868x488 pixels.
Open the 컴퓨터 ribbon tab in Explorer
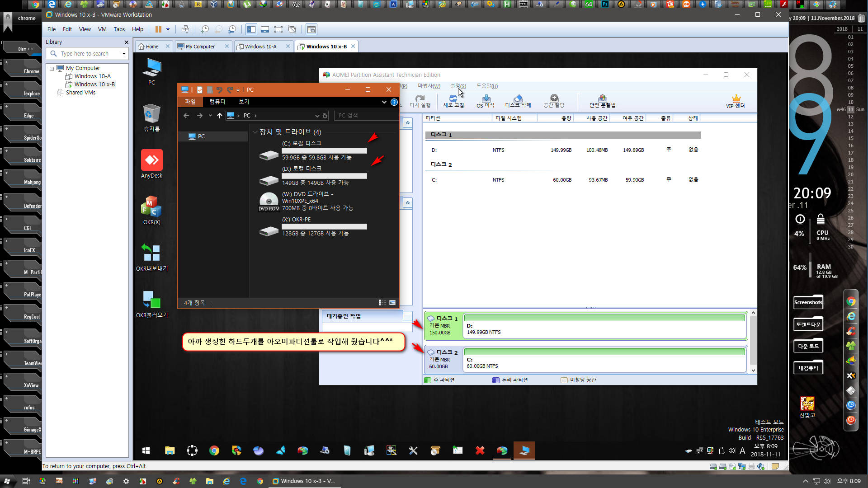pos(217,102)
